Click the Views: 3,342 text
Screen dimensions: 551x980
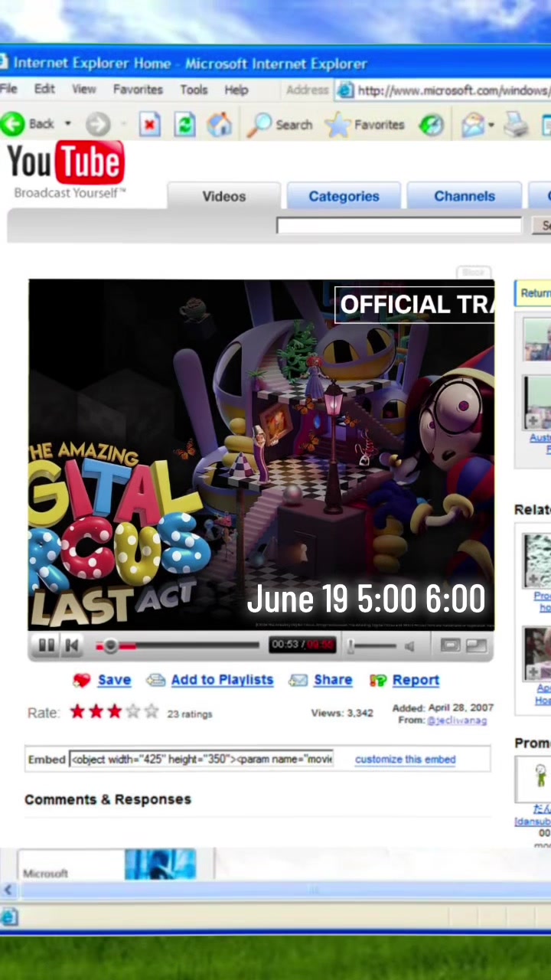(x=342, y=713)
